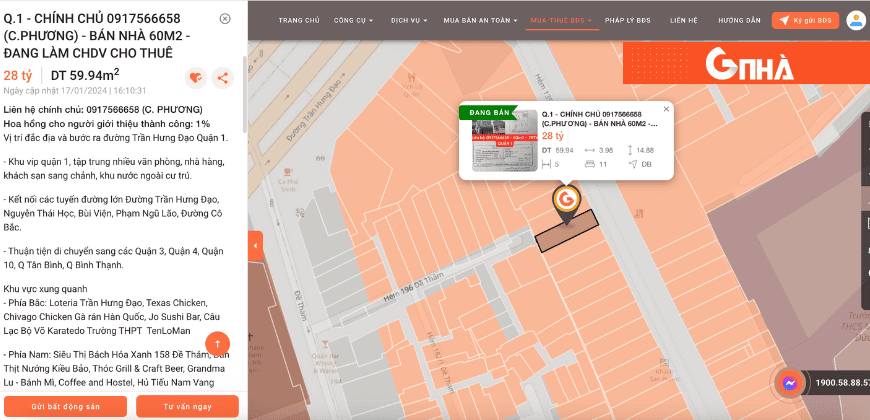The height and width of the screenshot is (420, 870).
Task: Click the Ký gửi BĐS button
Action: click(806, 21)
